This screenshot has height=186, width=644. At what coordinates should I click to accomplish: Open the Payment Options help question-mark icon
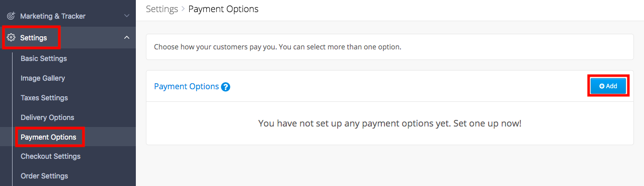(x=225, y=87)
